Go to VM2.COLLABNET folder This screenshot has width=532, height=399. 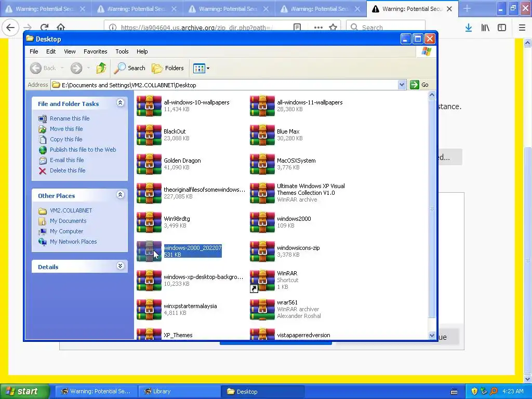coord(71,210)
